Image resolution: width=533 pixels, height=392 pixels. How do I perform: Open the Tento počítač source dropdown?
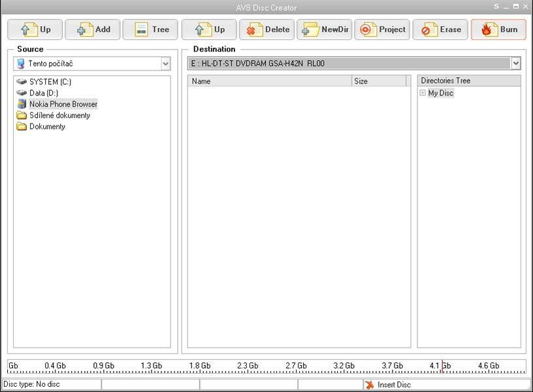(165, 63)
